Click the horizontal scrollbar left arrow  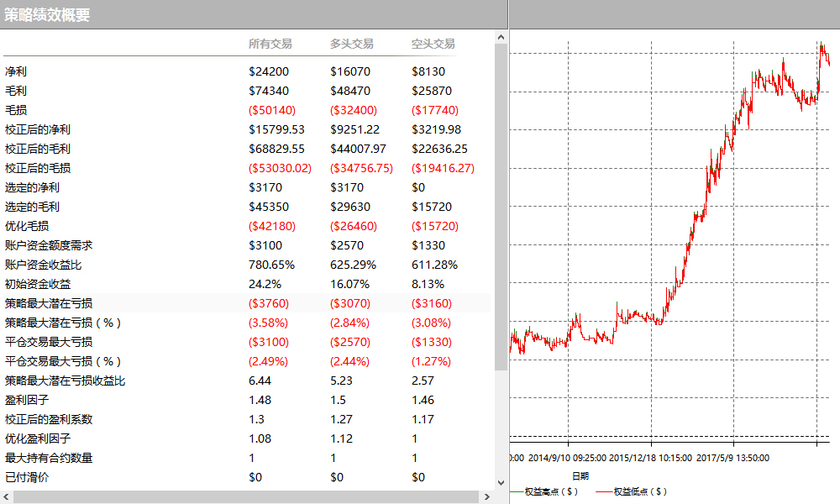[7, 497]
